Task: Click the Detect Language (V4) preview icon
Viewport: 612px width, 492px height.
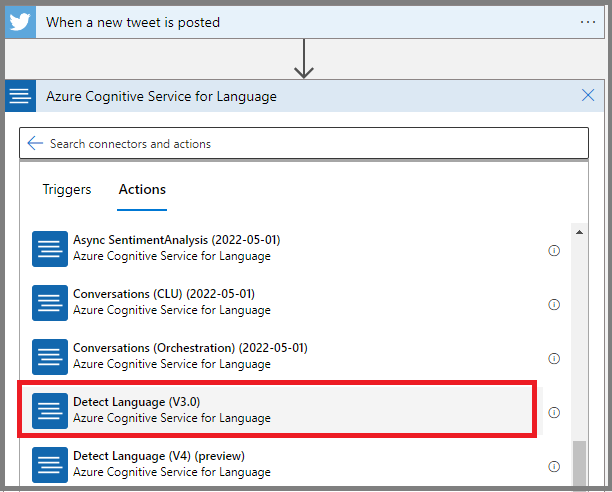Action: coord(50,465)
